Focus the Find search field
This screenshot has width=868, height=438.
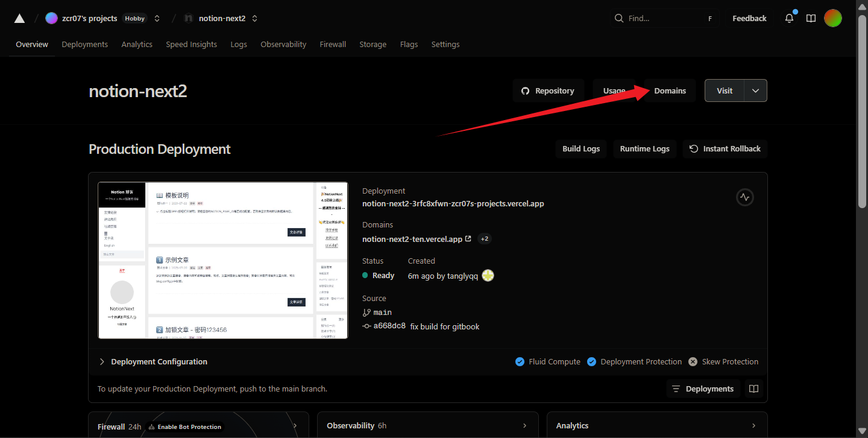664,18
